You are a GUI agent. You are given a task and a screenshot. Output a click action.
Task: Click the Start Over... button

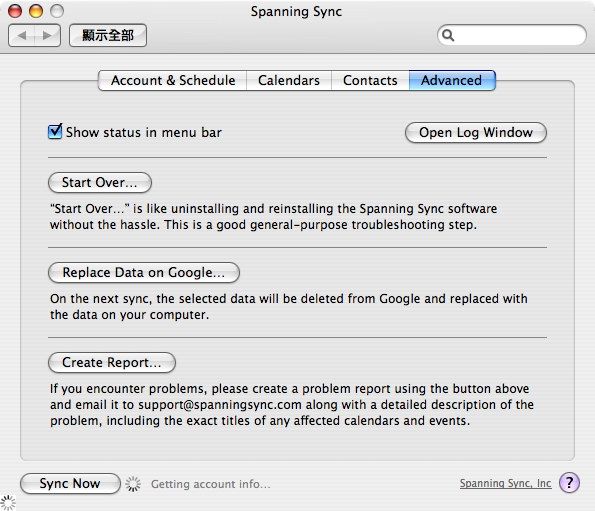click(x=100, y=182)
